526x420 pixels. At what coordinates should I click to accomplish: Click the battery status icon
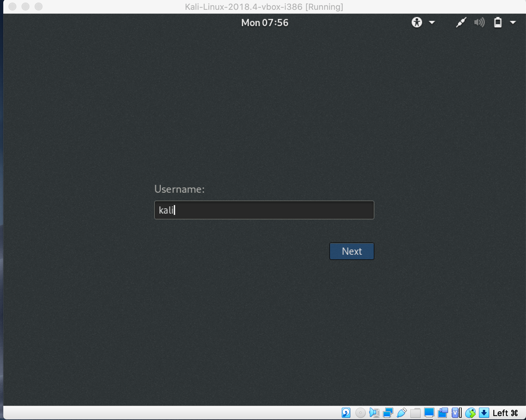coord(498,22)
